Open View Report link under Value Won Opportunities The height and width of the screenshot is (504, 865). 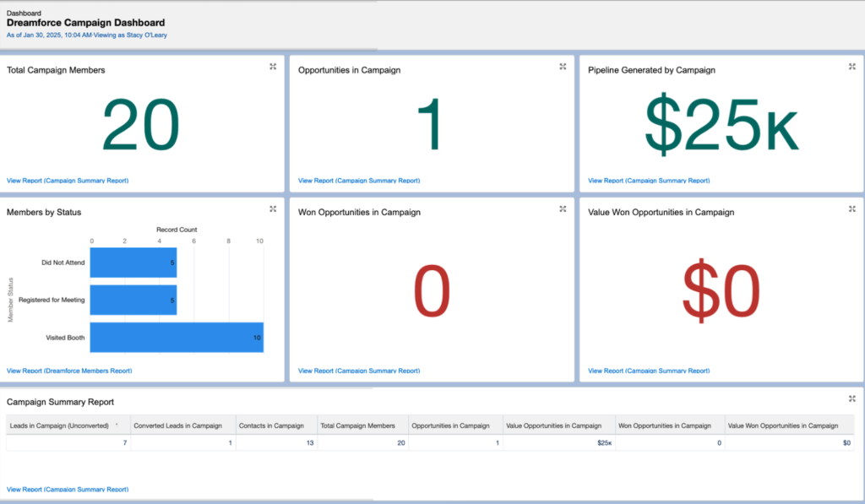649,371
